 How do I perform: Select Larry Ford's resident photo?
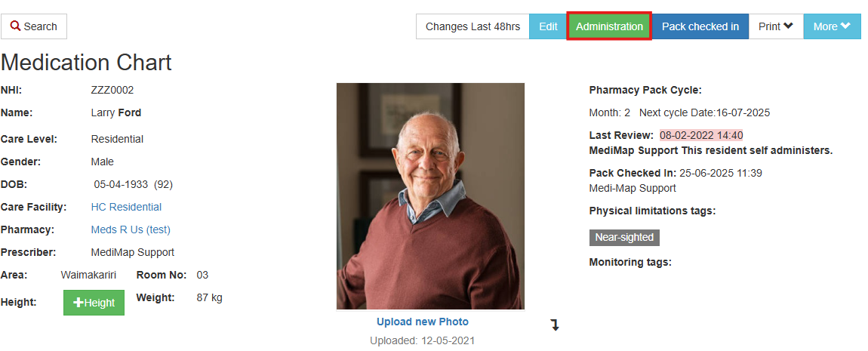tap(430, 196)
